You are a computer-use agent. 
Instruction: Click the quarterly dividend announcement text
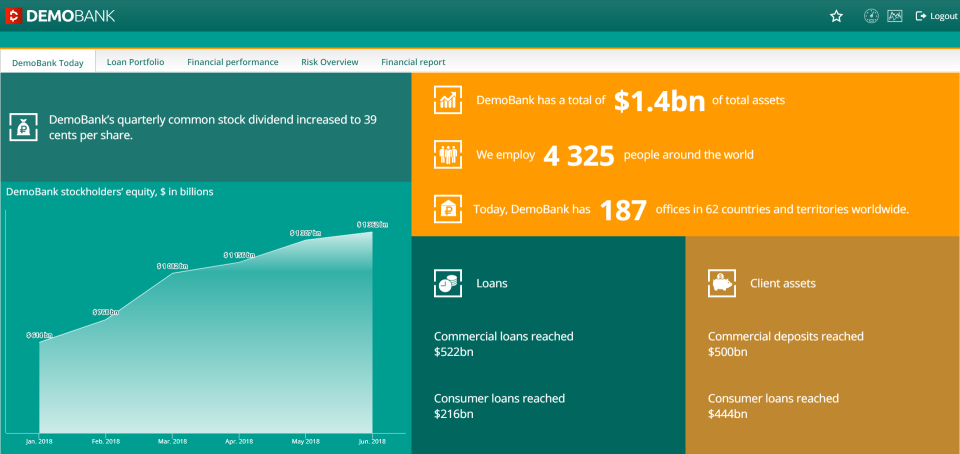[x=212, y=127]
